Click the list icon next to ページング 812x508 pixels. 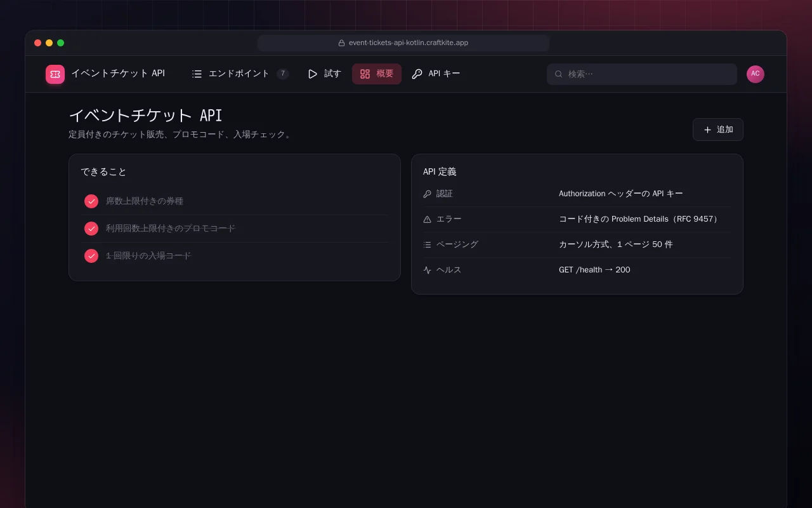click(x=427, y=244)
